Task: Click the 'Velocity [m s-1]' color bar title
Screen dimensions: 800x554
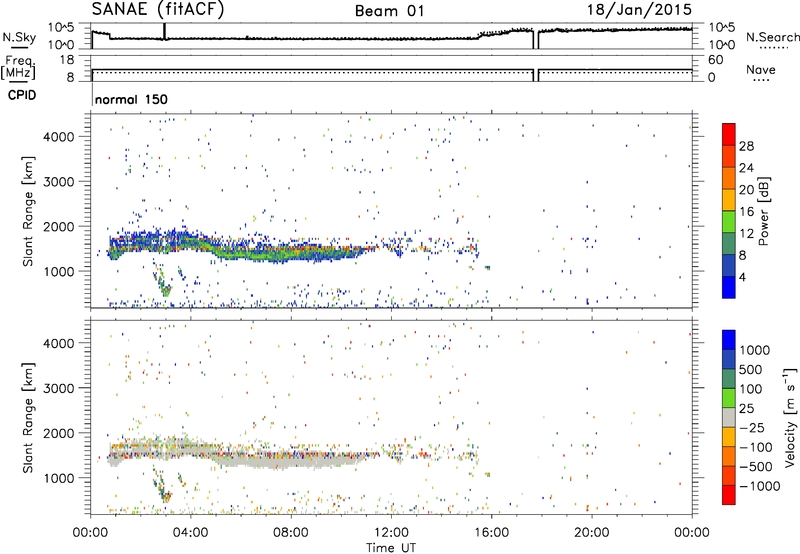Action: point(790,418)
